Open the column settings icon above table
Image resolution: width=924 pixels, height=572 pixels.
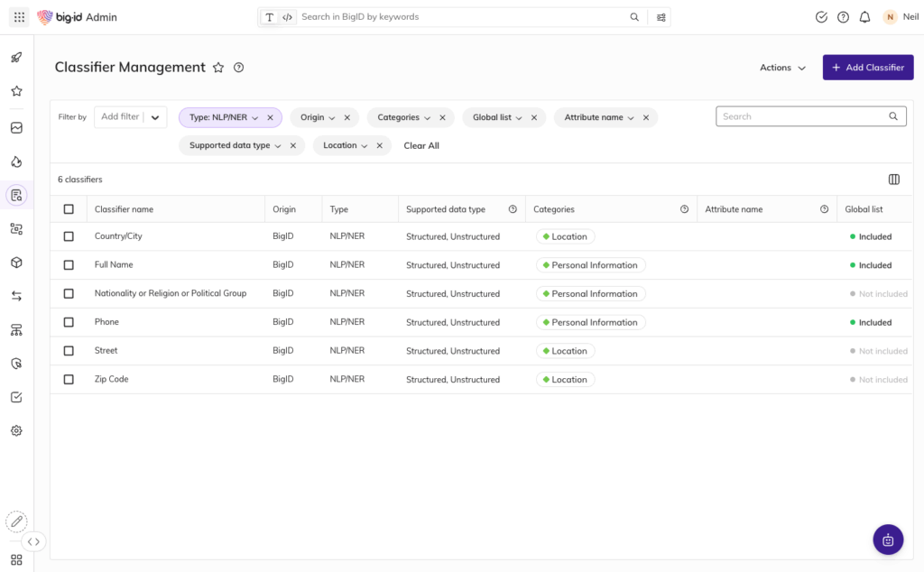(x=893, y=180)
